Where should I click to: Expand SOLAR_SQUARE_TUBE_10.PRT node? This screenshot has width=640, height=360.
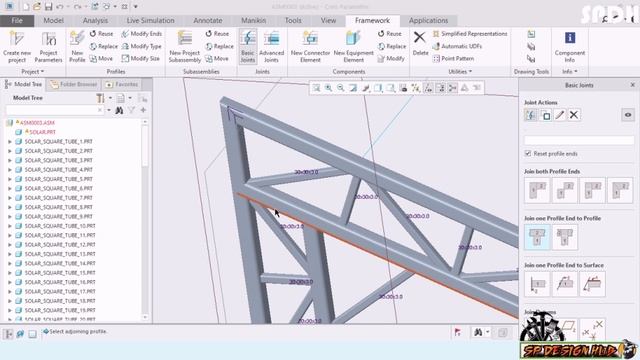pyautogui.click(x=10, y=226)
